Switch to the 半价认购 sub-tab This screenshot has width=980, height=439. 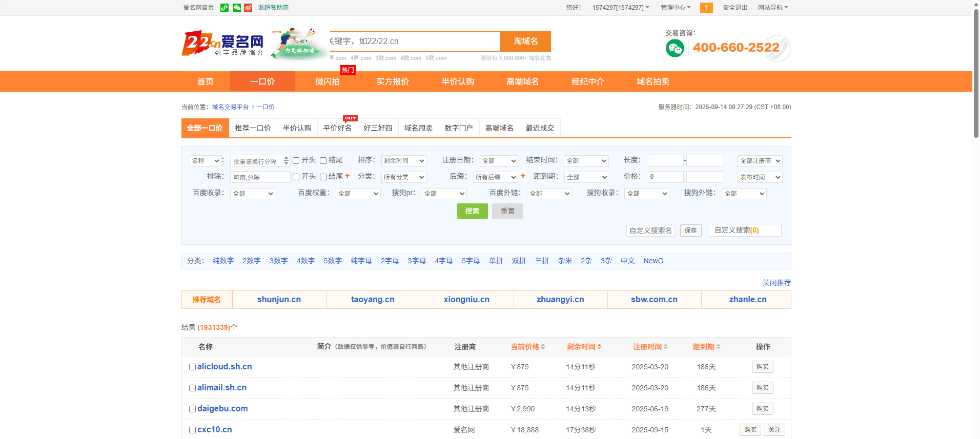point(297,128)
